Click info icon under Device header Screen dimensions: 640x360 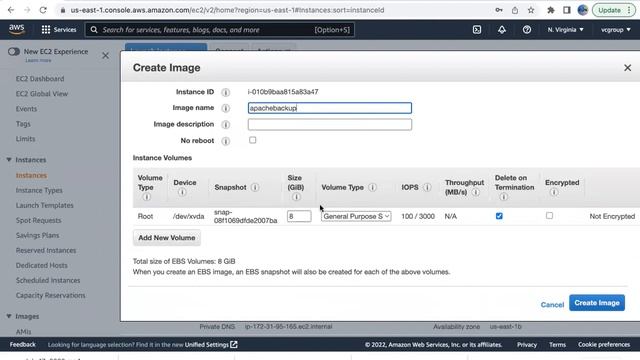[x=182, y=192]
